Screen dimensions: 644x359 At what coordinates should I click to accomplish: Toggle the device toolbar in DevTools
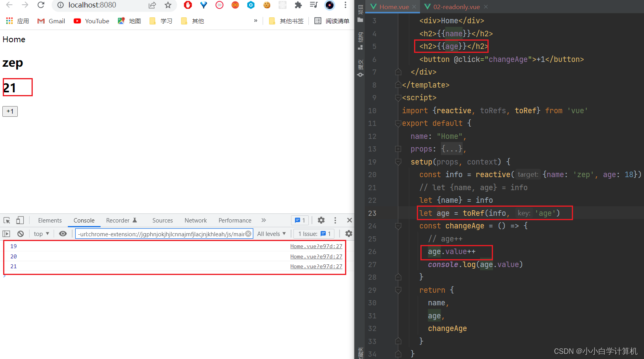tap(20, 220)
